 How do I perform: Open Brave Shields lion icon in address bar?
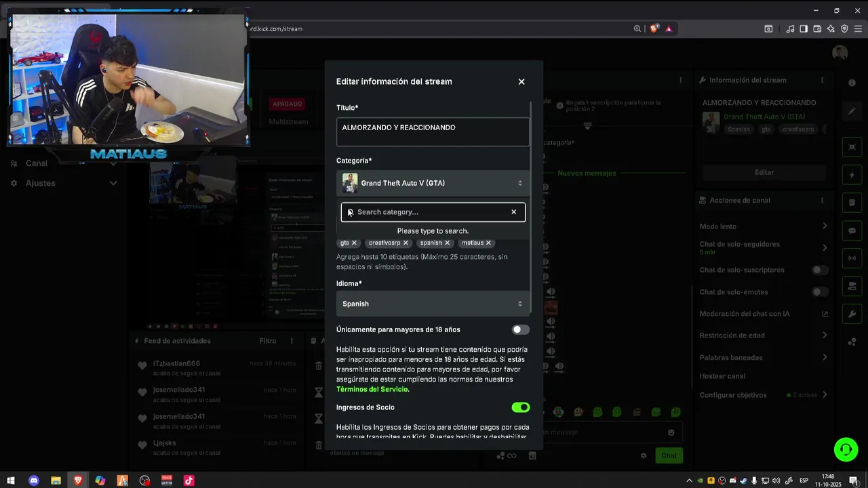tap(654, 28)
